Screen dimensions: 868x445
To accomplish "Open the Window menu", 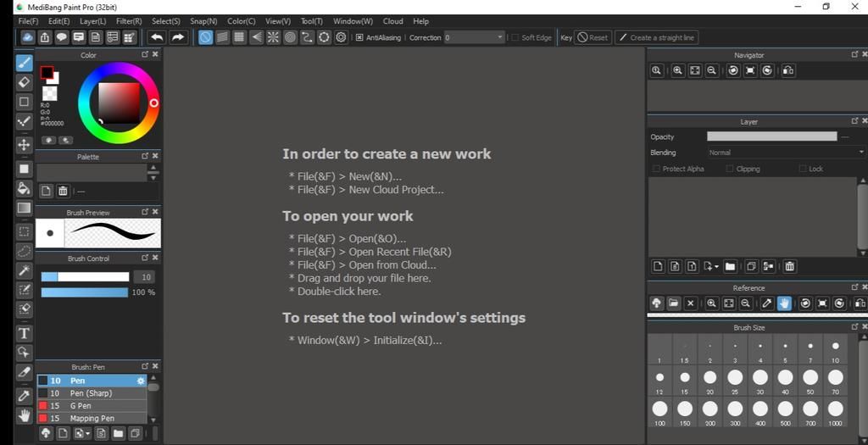I will click(353, 21).
